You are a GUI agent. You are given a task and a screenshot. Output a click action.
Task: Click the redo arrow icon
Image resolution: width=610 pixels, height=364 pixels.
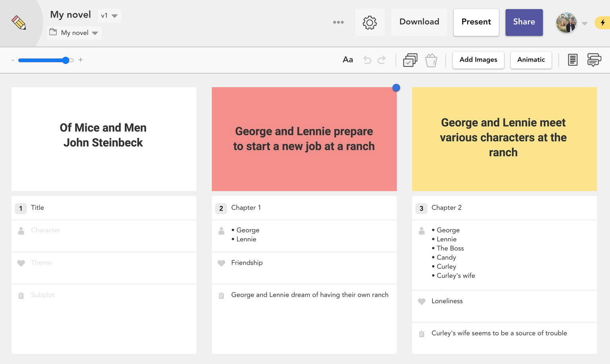click(x=382, y=60)
